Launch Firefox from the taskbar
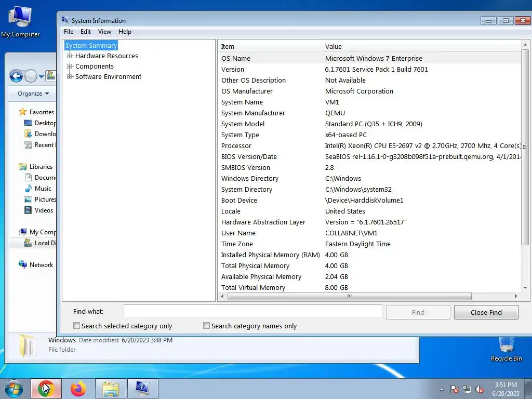This screenshot has width=532, height=399. coord(78,389)
